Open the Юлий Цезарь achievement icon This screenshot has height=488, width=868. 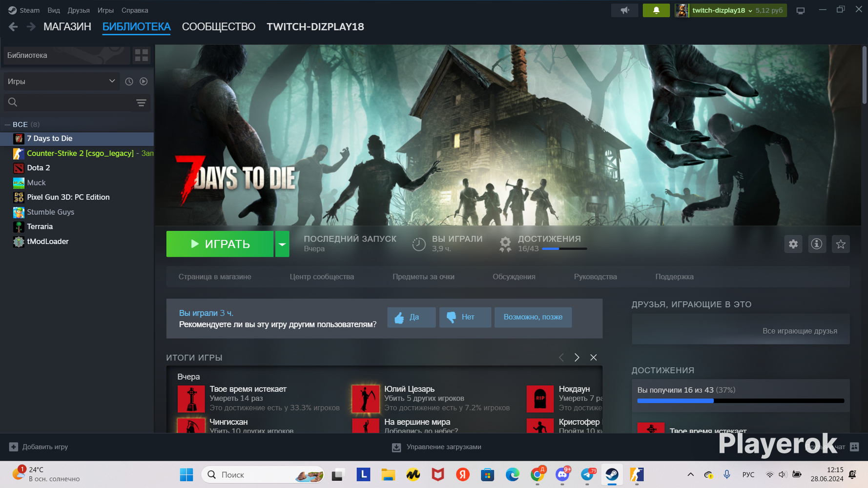(x=366, y=399)
